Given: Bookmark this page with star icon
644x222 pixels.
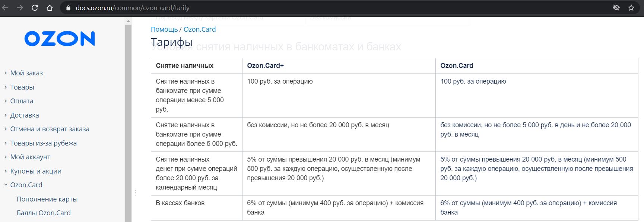Looking at the screenshot, I should 631,8.
